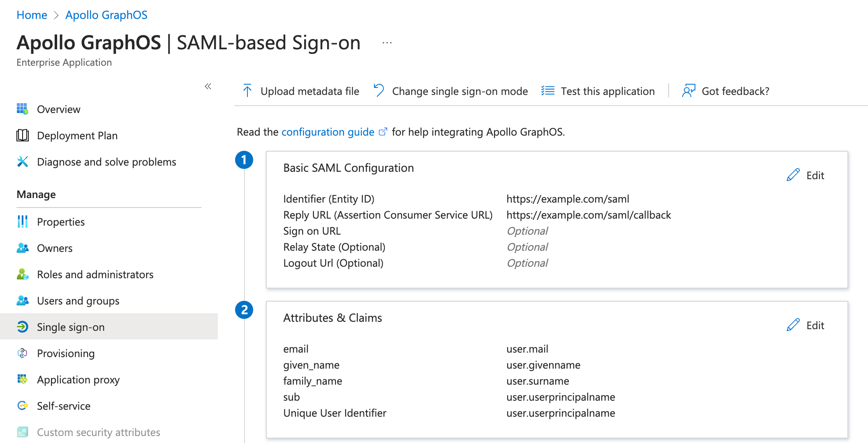The width and height of the screenshot is (868, 443).
Task: Open the configuration guide link
Action: [x=328, y=132]
